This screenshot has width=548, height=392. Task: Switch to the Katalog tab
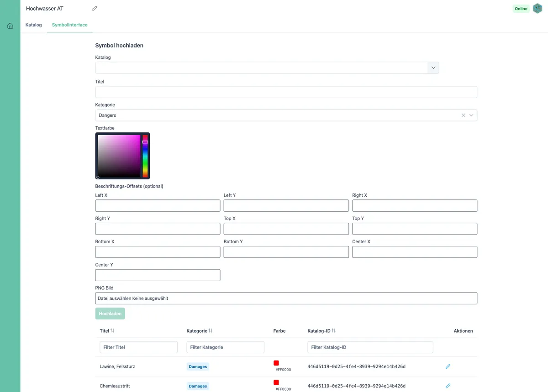(x=33, y=25)
